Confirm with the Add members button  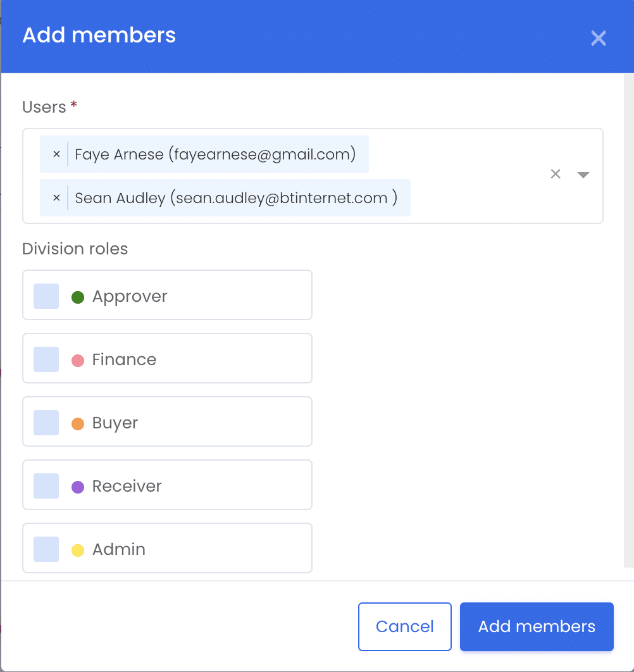[537, 626]
